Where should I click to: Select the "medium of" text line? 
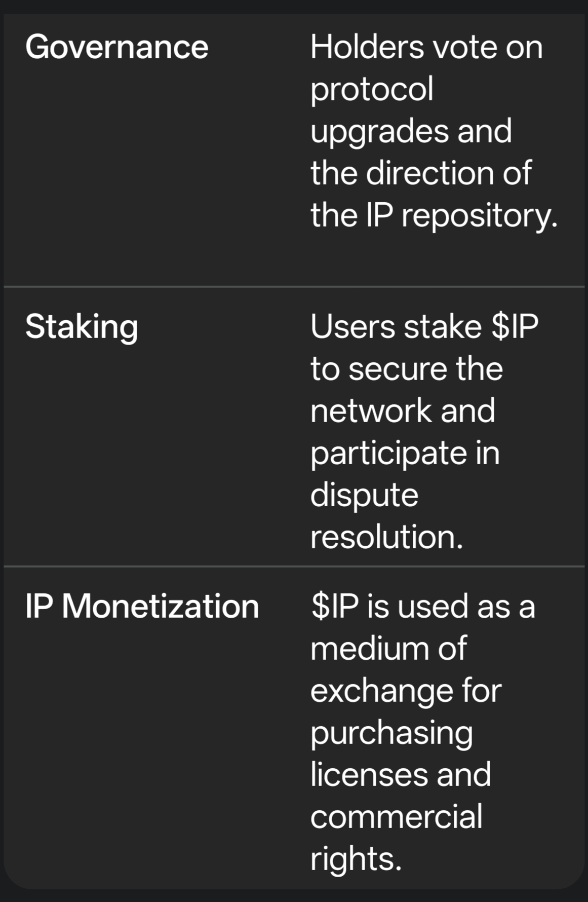coord(388,648)
